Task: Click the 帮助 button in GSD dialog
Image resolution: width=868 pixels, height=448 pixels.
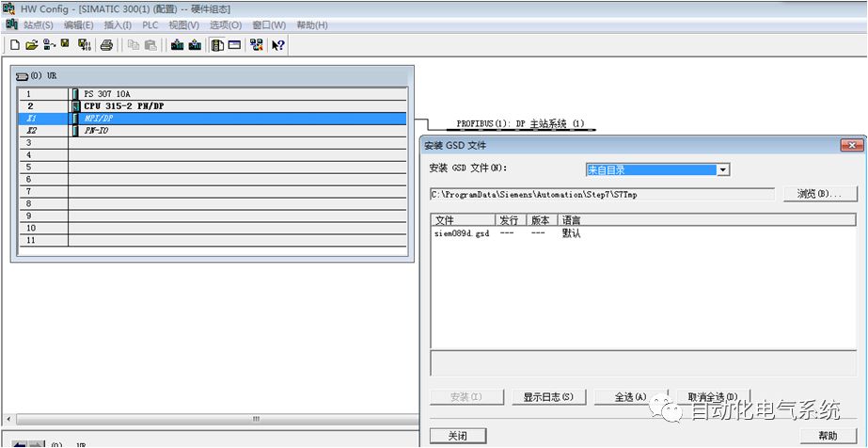Action: [829, 436]
